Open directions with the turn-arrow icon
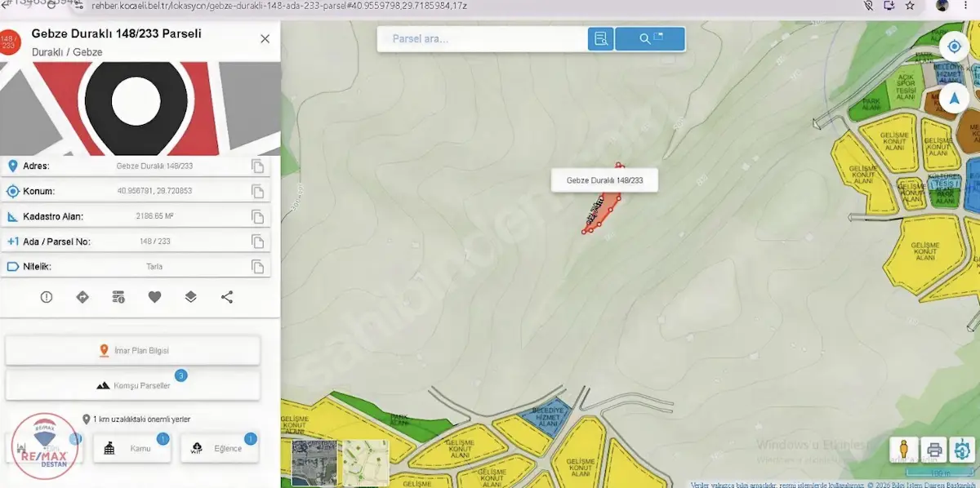 (x=82, y=297)
